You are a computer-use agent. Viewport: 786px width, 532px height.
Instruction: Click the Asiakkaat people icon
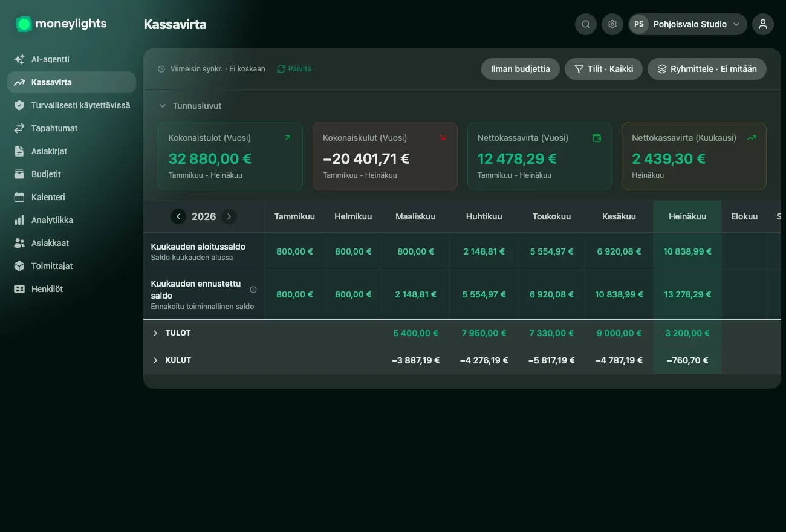point(19,243)
